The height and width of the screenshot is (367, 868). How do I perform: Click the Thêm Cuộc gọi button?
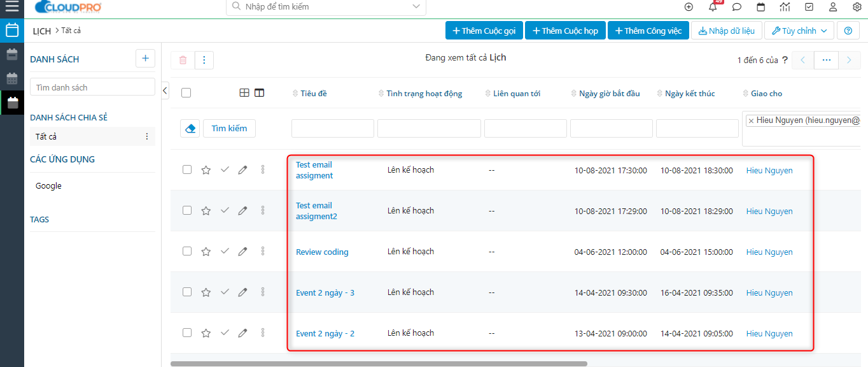(x=484, y=31)
